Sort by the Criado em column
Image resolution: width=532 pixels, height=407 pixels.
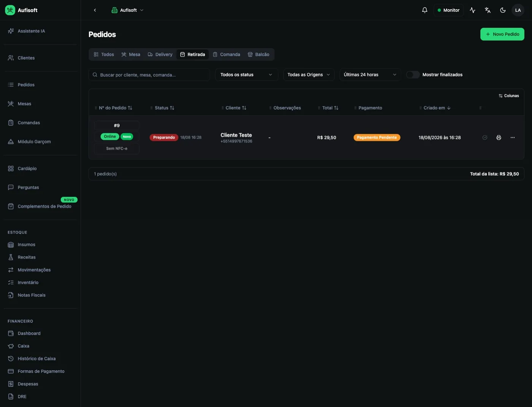437,108
